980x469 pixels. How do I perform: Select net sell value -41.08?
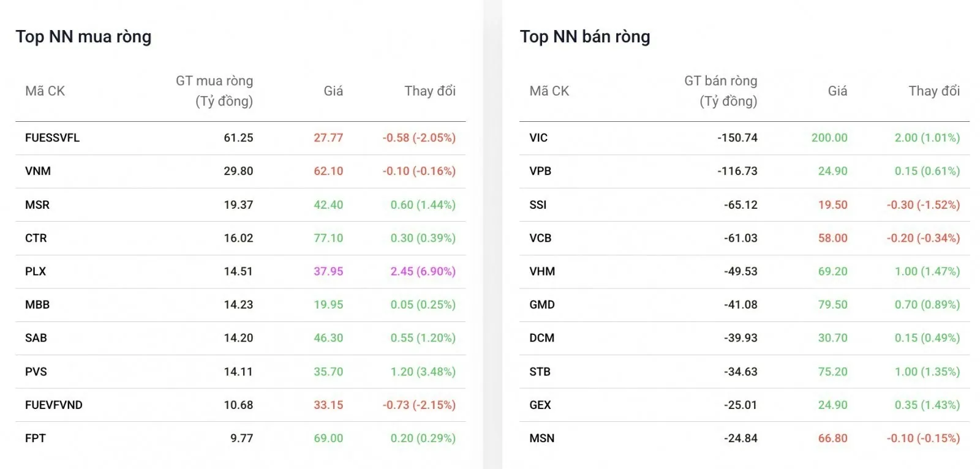[x=741, y=305]
